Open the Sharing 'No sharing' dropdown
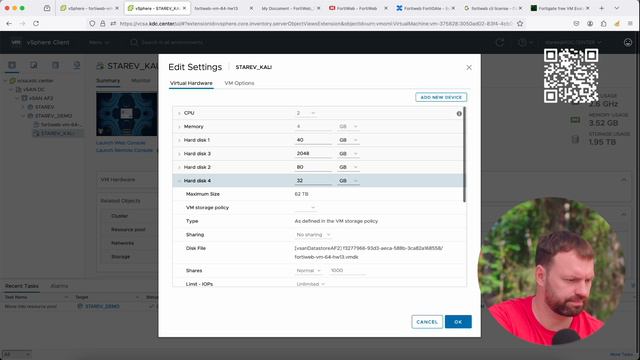640x360 pixels. click(313, 235)
